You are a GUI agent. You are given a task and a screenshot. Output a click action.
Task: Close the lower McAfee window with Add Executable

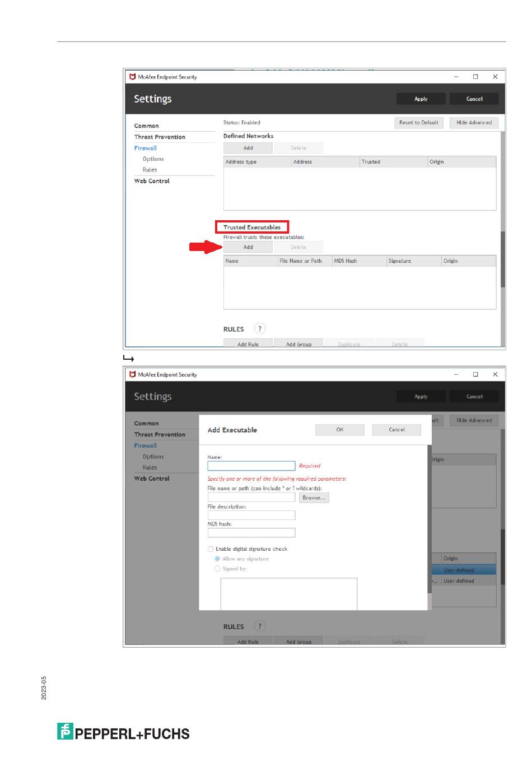pos(495,374)
